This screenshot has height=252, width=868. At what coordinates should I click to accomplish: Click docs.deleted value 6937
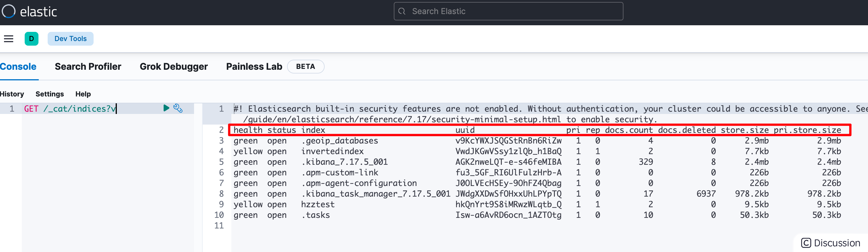pyautogui.click(x=706, y=194)
